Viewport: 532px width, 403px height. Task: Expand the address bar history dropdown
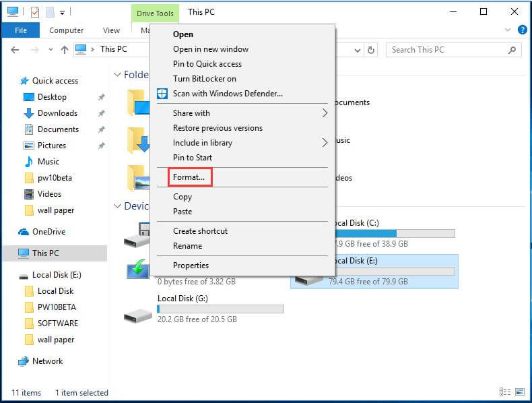(x=358, y=51)
